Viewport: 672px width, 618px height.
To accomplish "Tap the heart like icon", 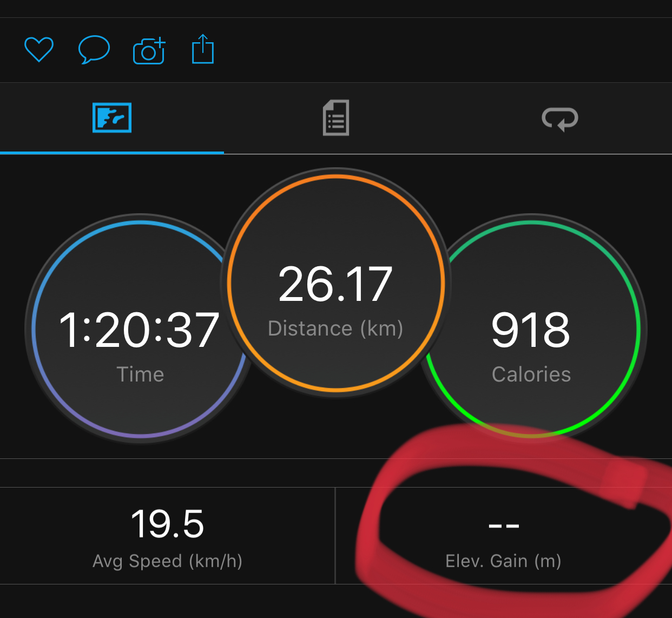I will tap(39, 50).
